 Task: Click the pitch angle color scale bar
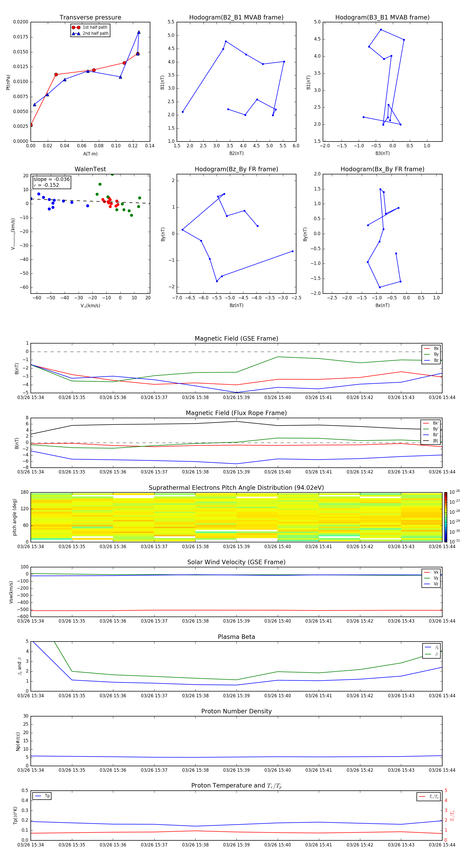tap(446, 517)
